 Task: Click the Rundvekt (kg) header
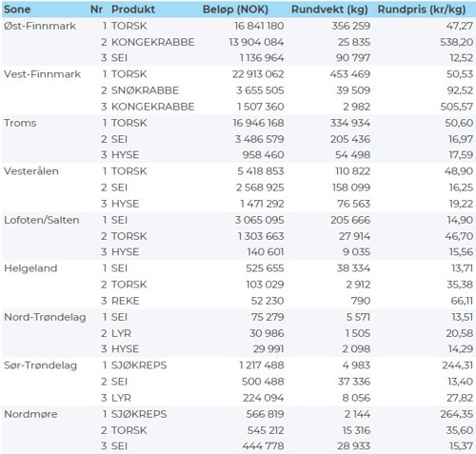click(x=329, y=10)
